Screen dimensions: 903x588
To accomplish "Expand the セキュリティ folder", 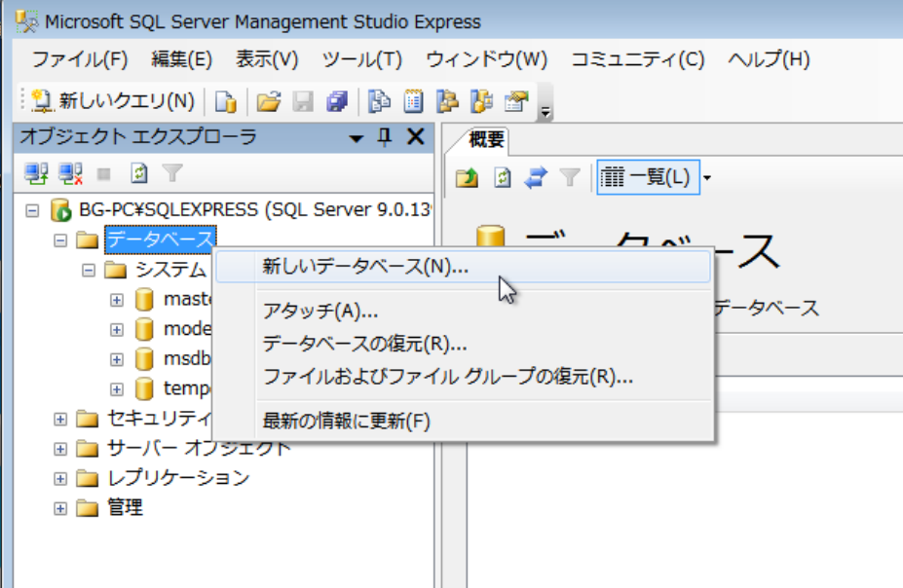I will (59, 420).
